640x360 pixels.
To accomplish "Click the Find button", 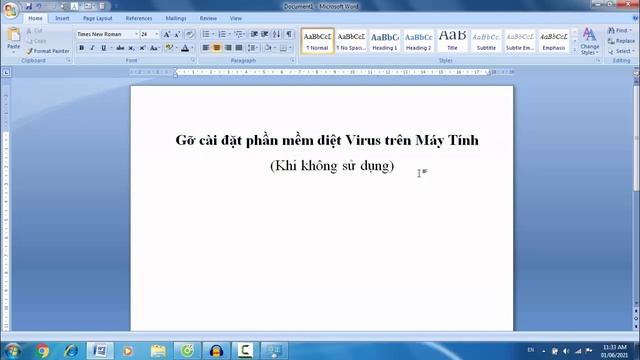I will point(620,31).
